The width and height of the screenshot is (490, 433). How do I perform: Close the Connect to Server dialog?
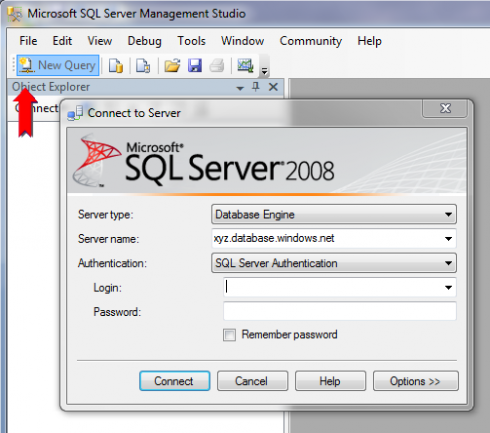[445, 108]
